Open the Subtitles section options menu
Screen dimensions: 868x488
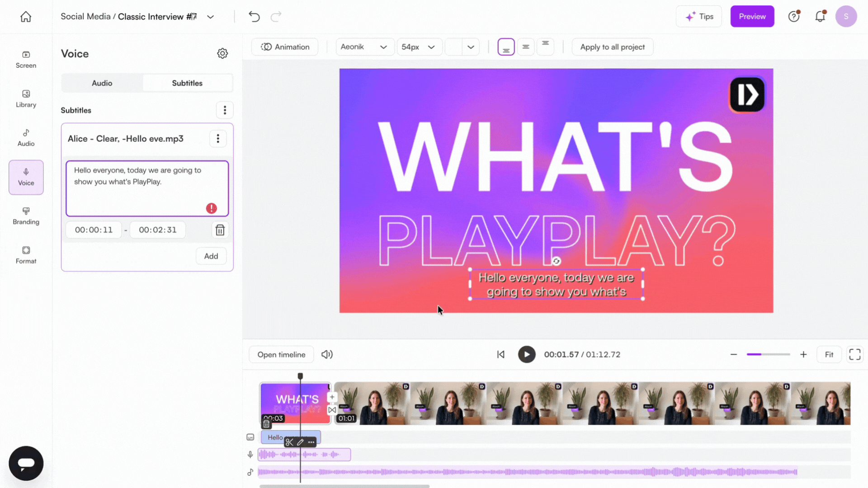[x=225, y=110]
